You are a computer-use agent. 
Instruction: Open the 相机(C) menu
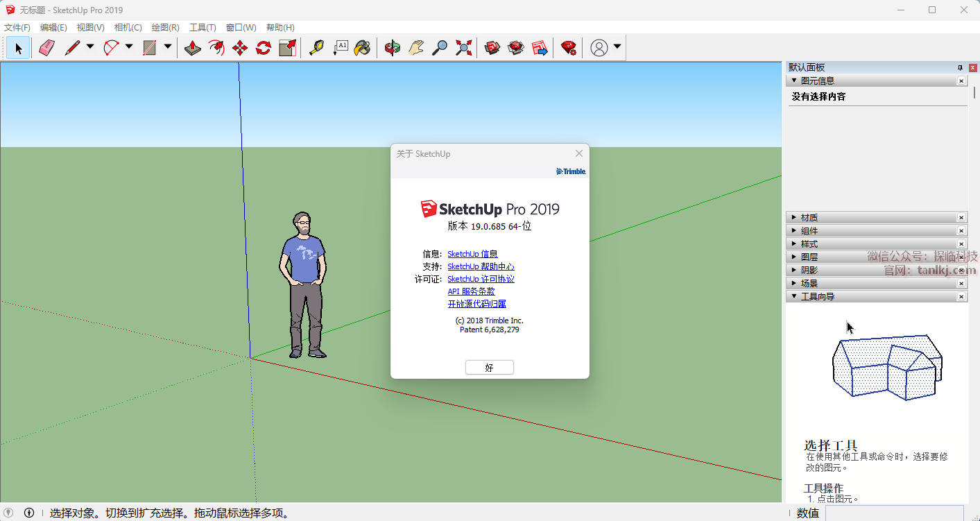click(x=128, y=28)
